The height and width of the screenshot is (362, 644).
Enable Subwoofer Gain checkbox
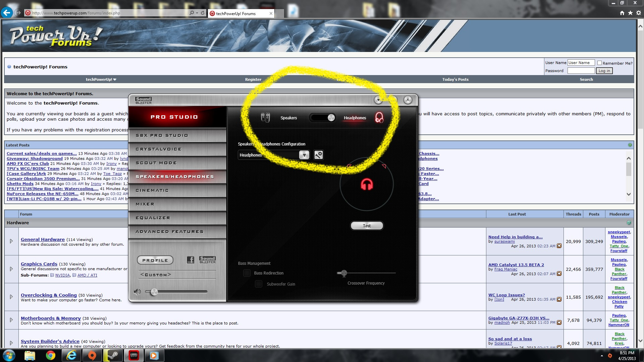pyautogui.click(x=259, y=284)
